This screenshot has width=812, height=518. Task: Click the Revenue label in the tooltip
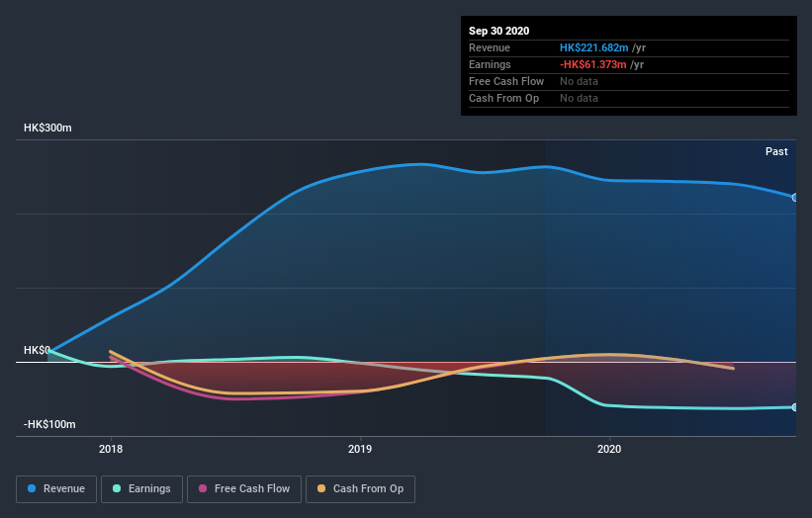[x=490, y=47]
